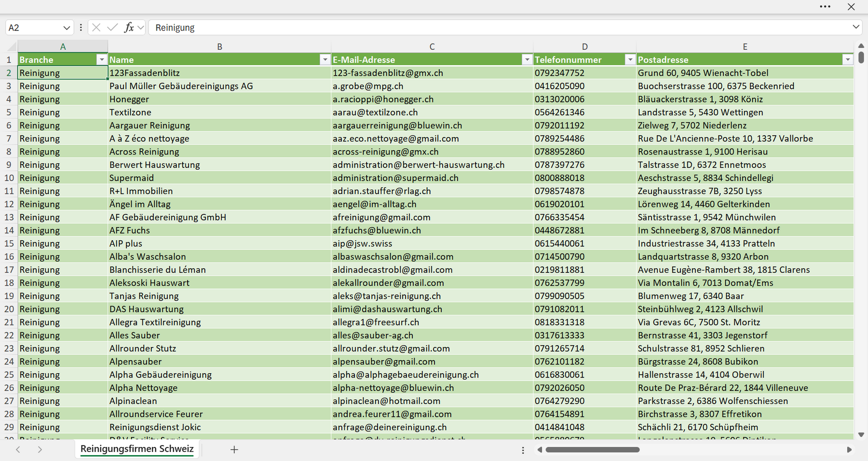The height and width of the screenshot is (461, 868).
Task: Click into the Name Box field
Action: pos(34,28)
